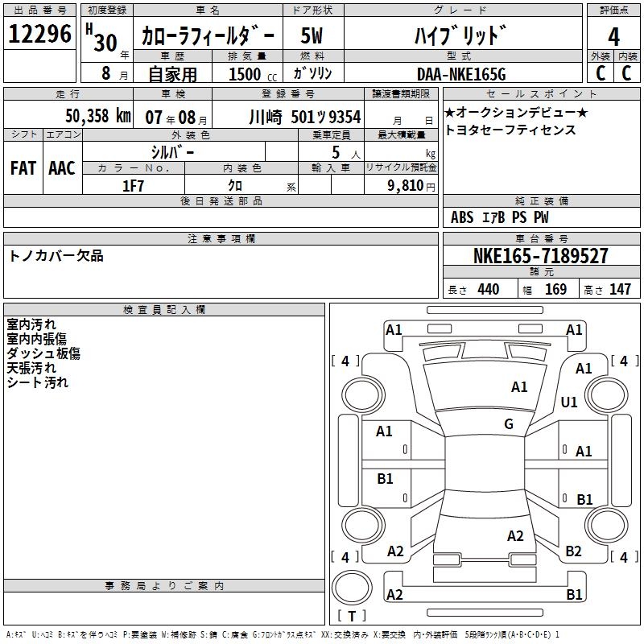Click the A2 marker on the rear hatch glass
644x644 pixels.
click(x=515, y=535)
